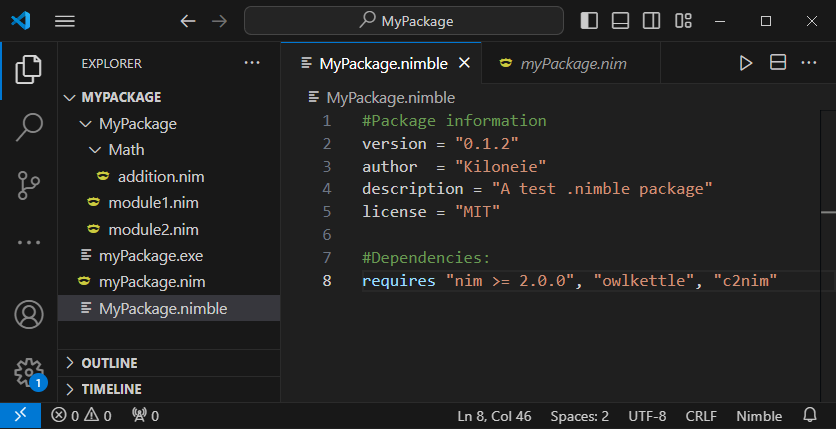Click the #Dependencies: comment
This screenshot has height=429, width=836.
click(x=426, y=258)
